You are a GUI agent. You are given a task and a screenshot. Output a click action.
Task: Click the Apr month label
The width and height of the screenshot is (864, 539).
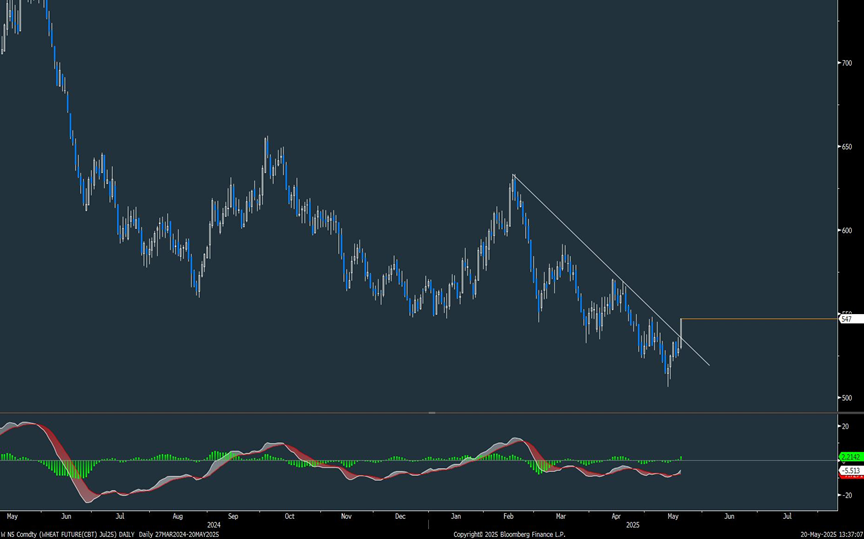coord(617,516)
